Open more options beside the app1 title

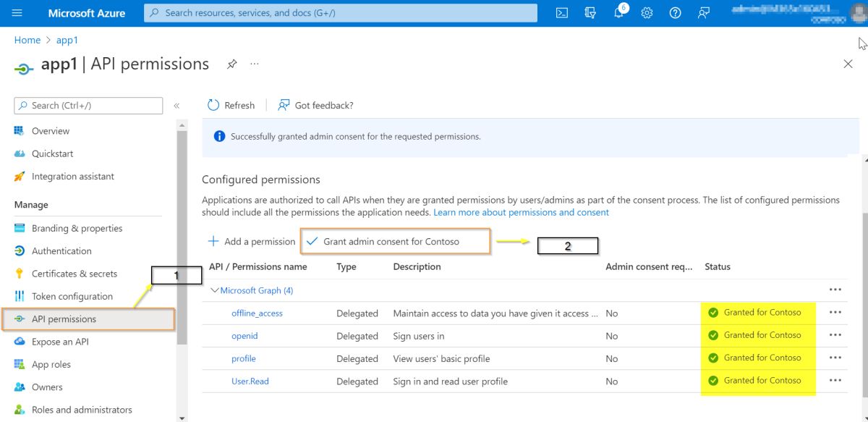coord(255,64)
